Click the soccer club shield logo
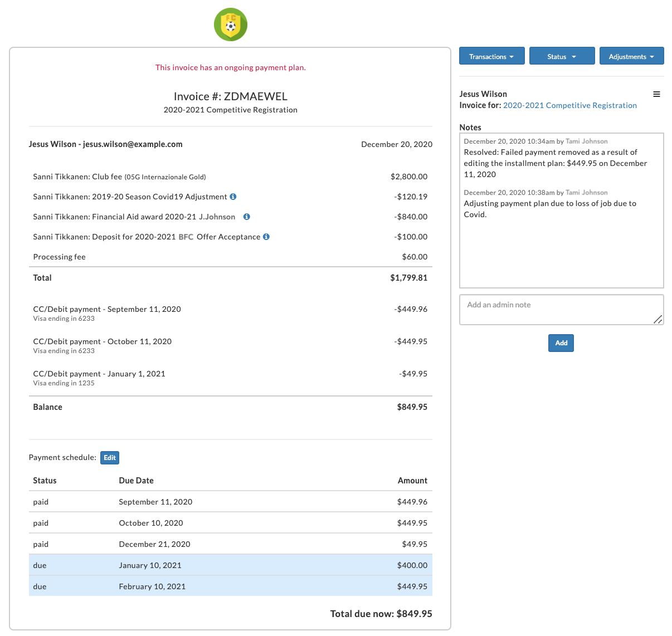Image resolution: width=672 pixels, height=636 pixels. tap(231, 25)
